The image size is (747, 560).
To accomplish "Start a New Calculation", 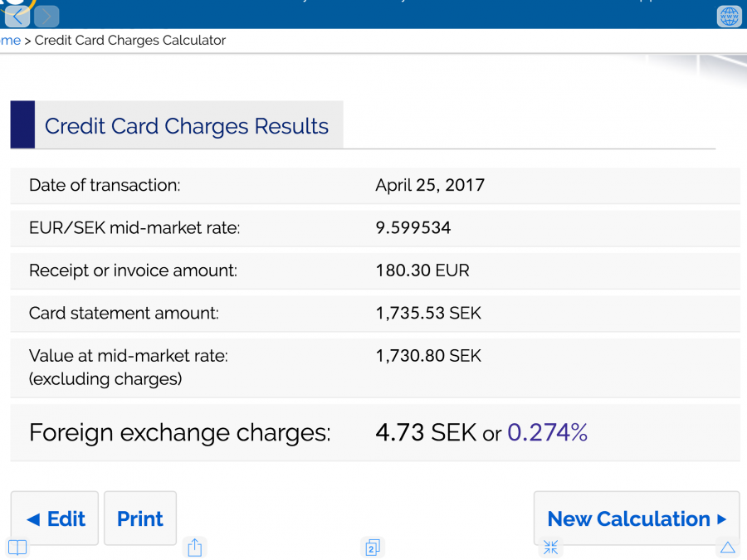I will [636, 519].
